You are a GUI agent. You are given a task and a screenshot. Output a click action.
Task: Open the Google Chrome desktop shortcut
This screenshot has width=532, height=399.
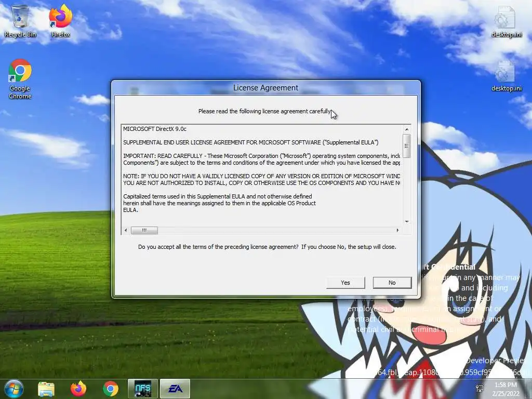[x=20, y=79]
